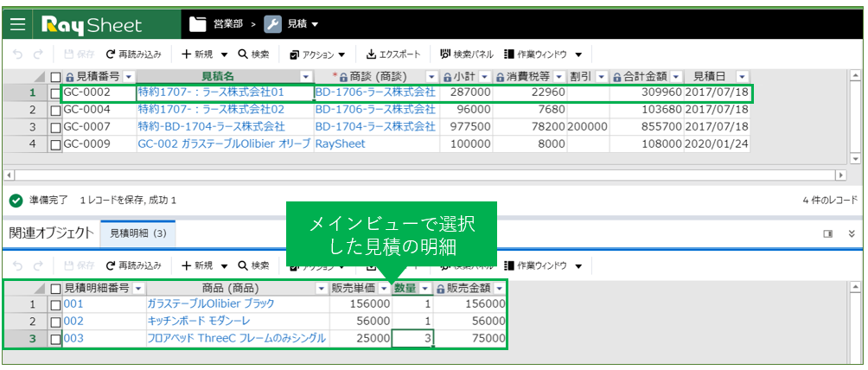Check the box for row GC-0009
The image size is (868, 370).
pyautogui.click(x=55, y=144)
